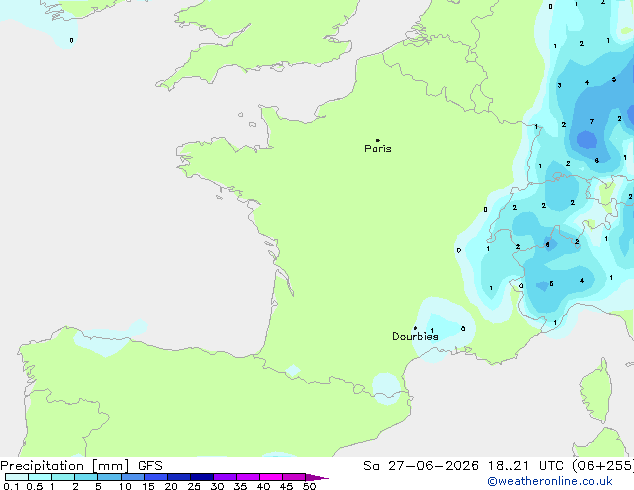Image resolution: width=634 pixels, height=490 pixels.
Task: Pick the 1–2 mm legend swatch
Action: [x=63, y=477]
